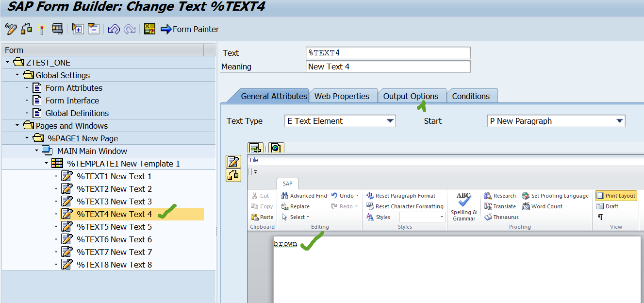The width and height of the screenshot is (644, 303).
Task: Click inside the Meaning input field
Action: click(388, 67)
